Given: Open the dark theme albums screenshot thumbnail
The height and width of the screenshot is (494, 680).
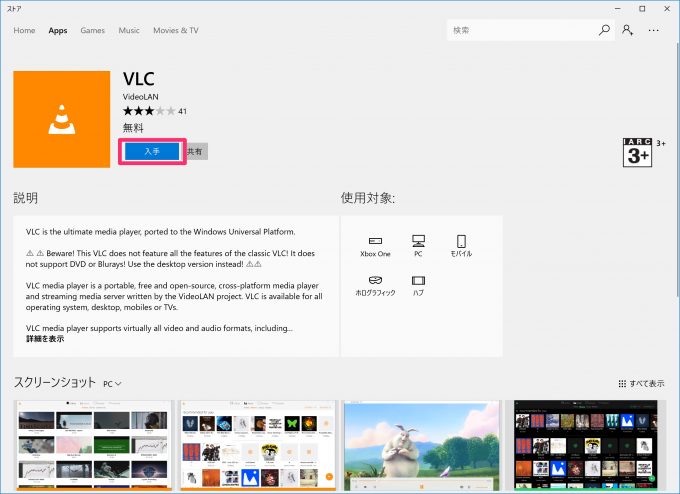Looking at the screenshot, I should [585, 445].
